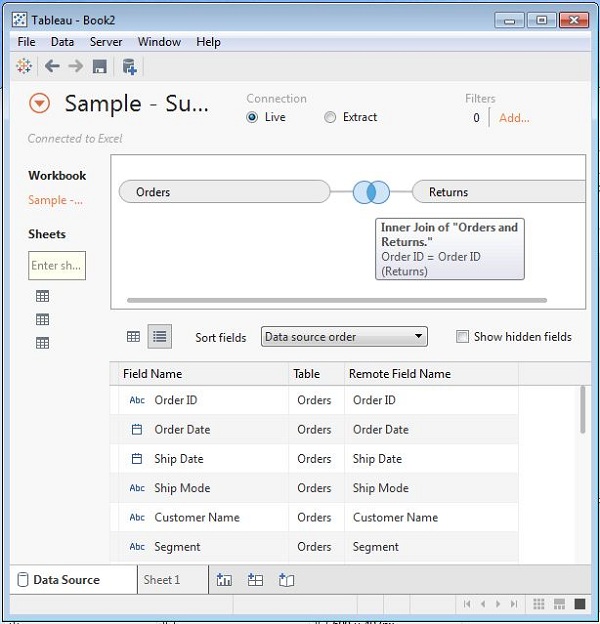Open the Window menu
This screenshot has height=624, width=600.
point(159,42)
